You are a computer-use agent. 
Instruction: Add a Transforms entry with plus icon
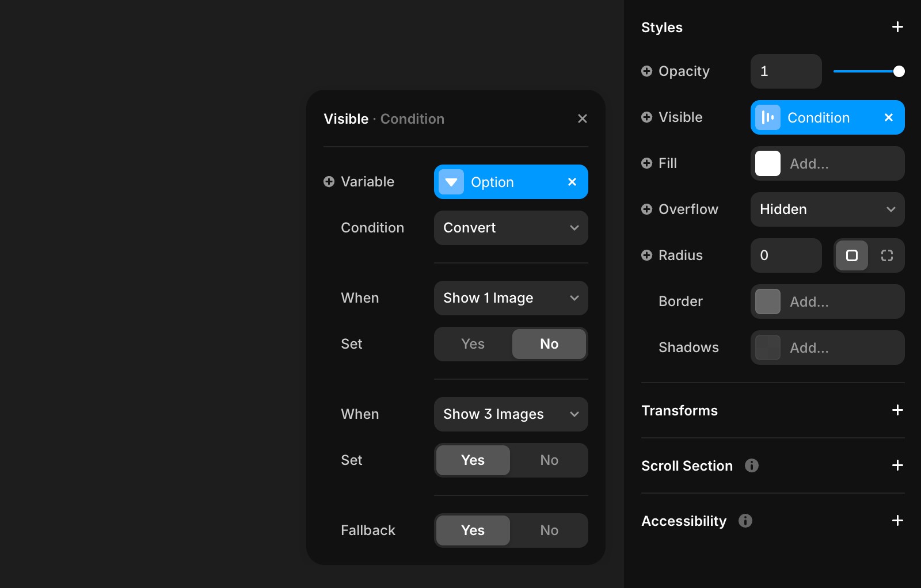pyautogui.click(x=897, y=410)
